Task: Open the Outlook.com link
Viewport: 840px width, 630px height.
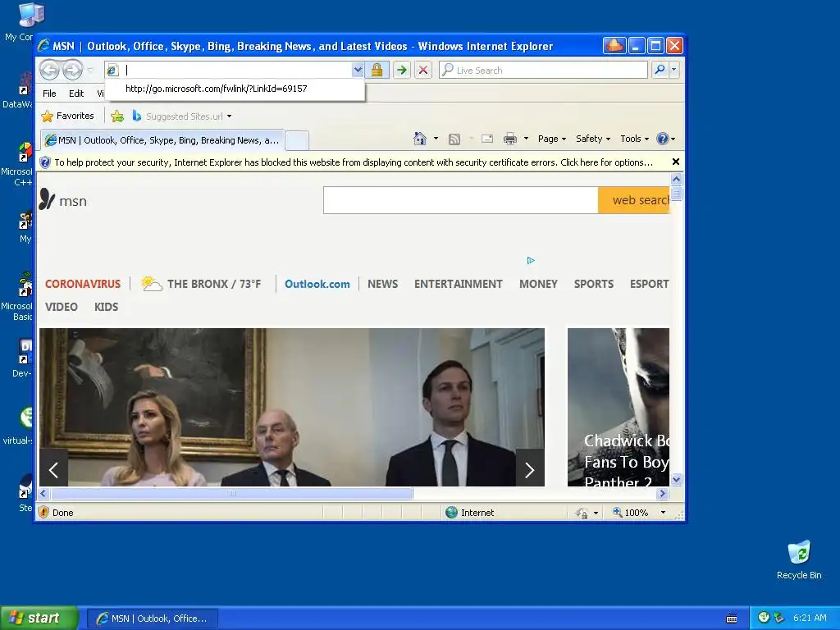Action: 317,284
